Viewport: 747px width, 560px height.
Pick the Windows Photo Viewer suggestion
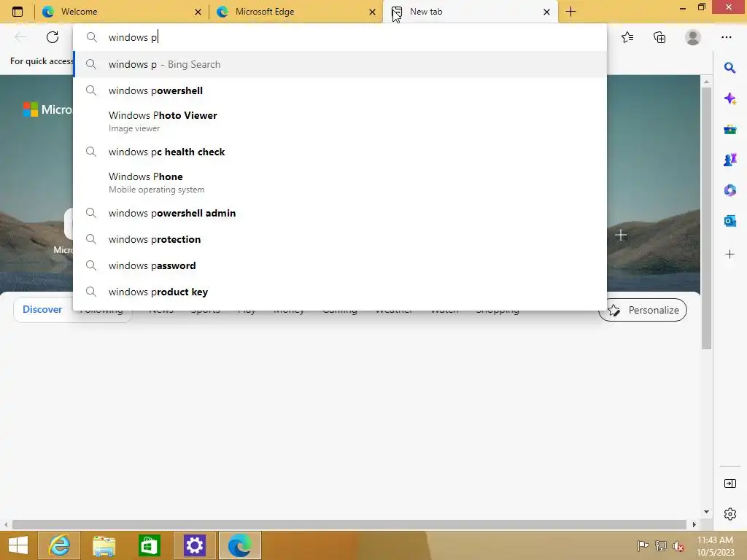point(340,121)
